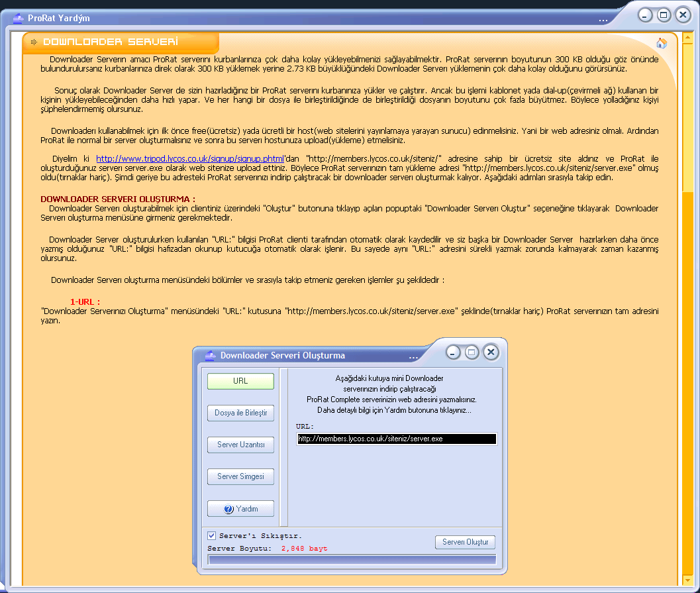Maximize the ProRat Yardım window
Viewport: 700px width, 593px height.
click(x=664, y=15)
